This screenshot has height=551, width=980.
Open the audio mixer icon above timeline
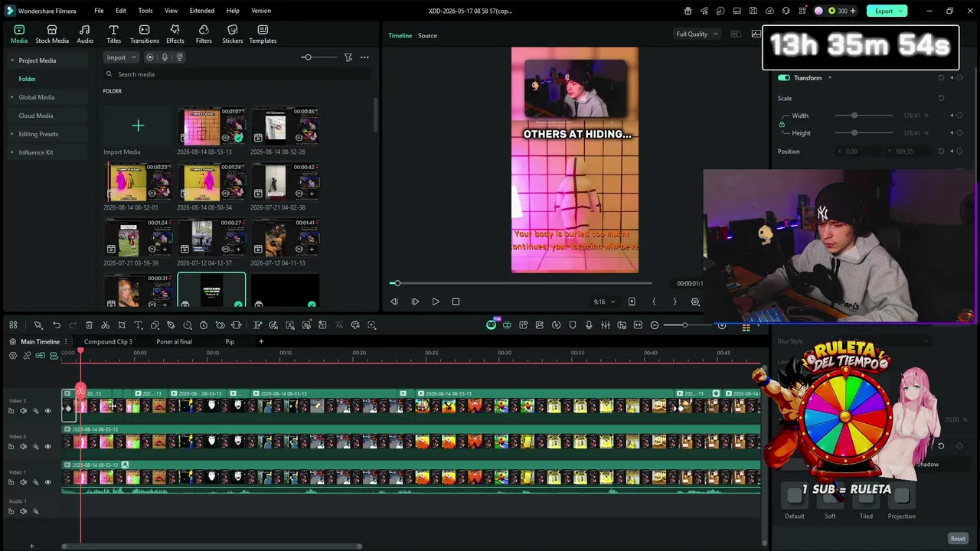click(606, 325)
